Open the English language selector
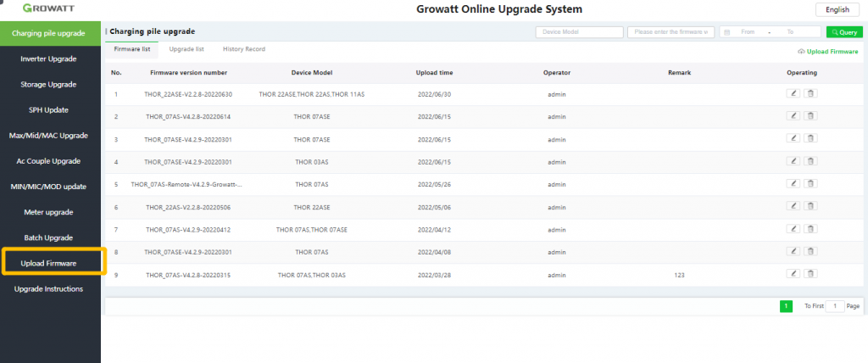Image resolution: width=868 pixels, height=363 pixels. (x=837, y=9)
